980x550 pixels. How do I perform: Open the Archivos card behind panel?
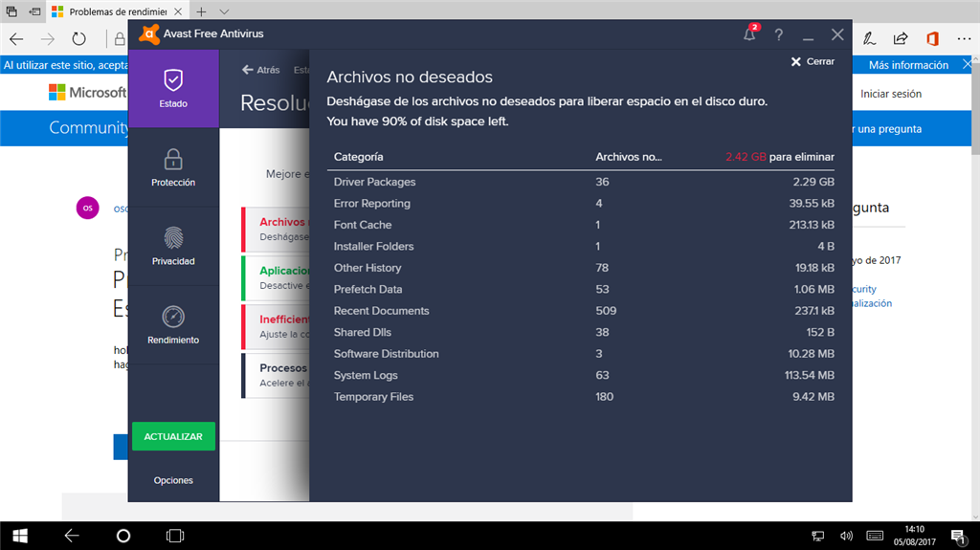[x=276, y=229]
